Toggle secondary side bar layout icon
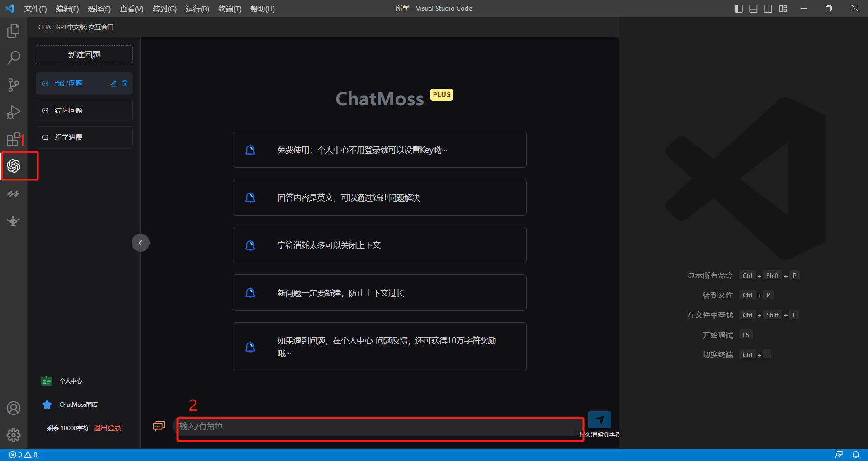The image size is (868, 461). (x=768, y=9)
